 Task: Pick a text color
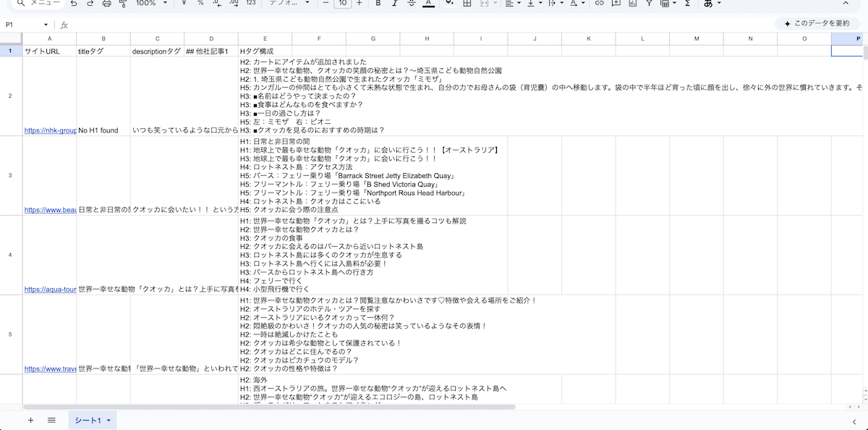[x=428, y=4]
